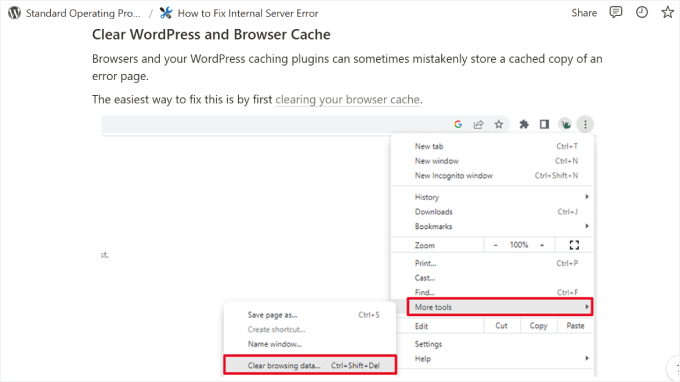
Task: Open page history clock icon
Action: (642, 13)
